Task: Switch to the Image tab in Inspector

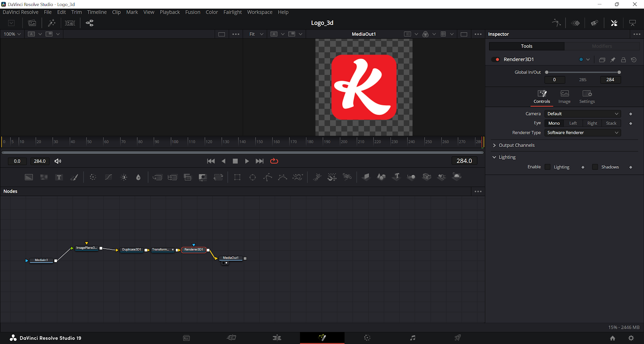Action: pos(564,97)
